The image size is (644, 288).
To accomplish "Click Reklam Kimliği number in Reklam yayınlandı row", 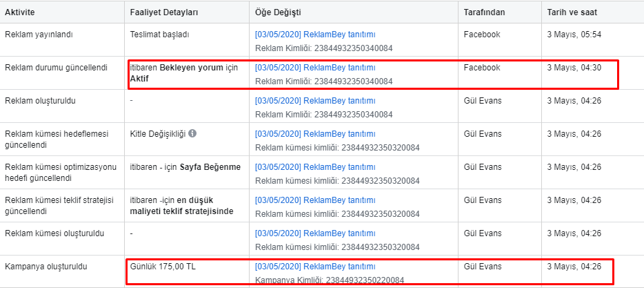I will tap(354, 48).
